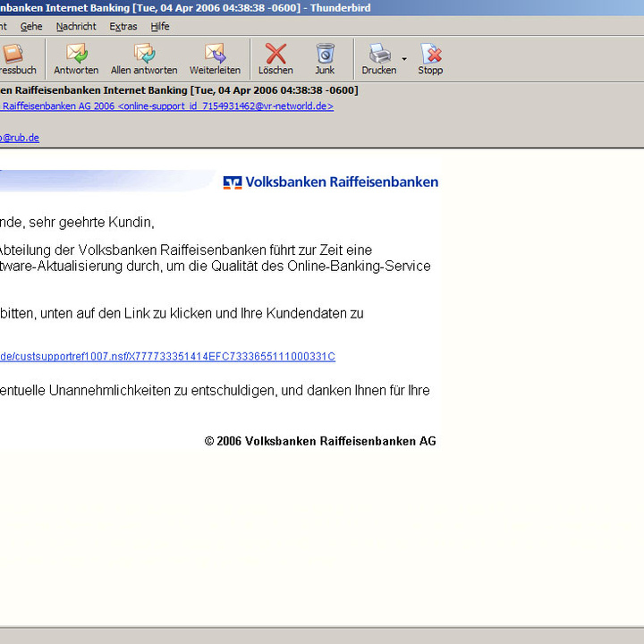Click recipient address ending @rub.de
The height and width of the screenshot is (644, 644).
coord(20,138)
